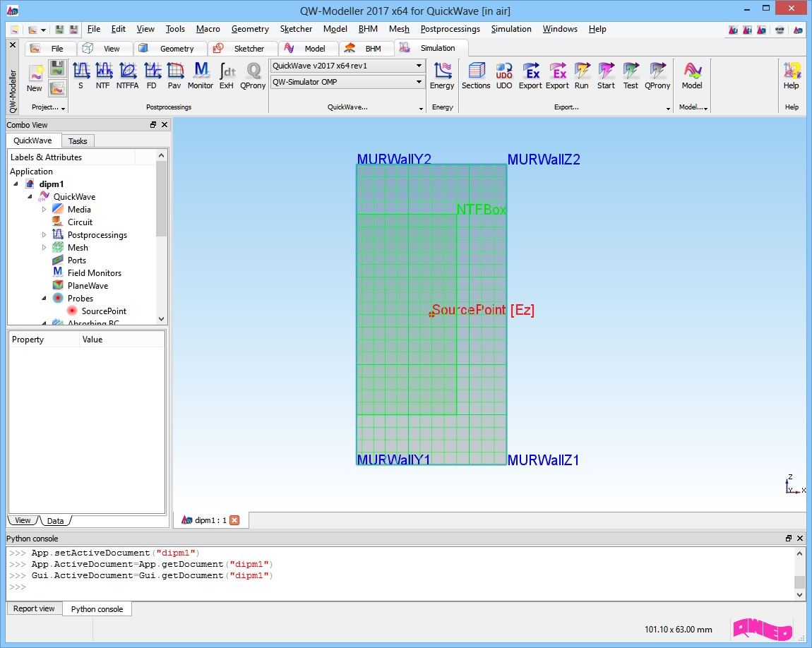The height and width of the screenshot is (648, 812).
Task: Click the SourcePoint [Ez] label in viewport
Action: [483, 310]
